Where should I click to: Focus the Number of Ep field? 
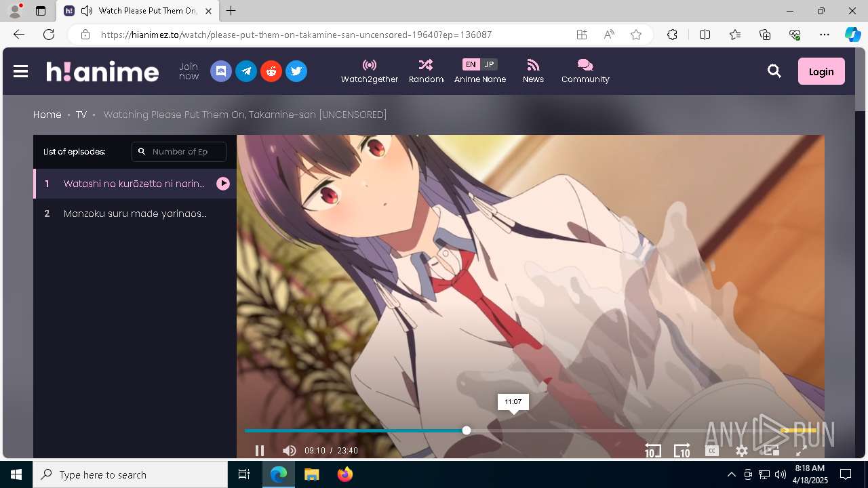179,152
